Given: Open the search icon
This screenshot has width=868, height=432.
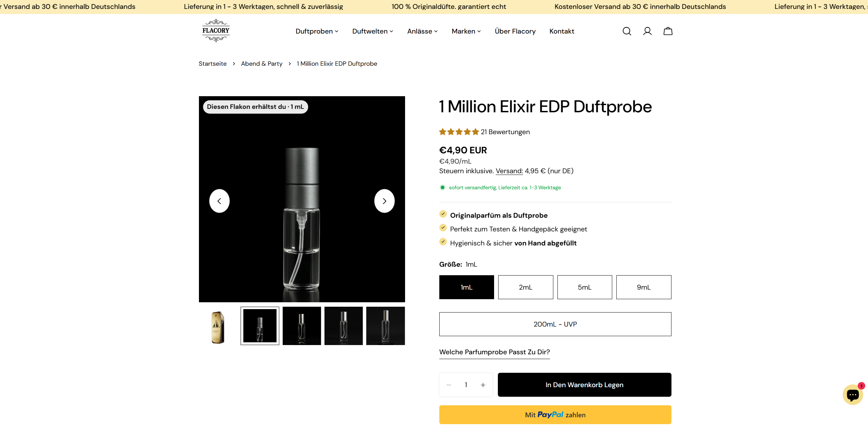Looking at the screenshot, I should (627, 31).
